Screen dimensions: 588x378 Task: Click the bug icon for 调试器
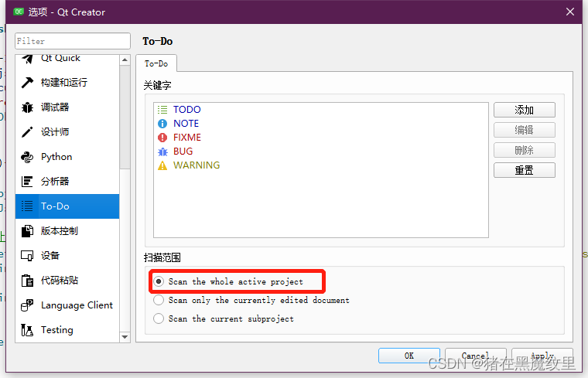point(27,107)
